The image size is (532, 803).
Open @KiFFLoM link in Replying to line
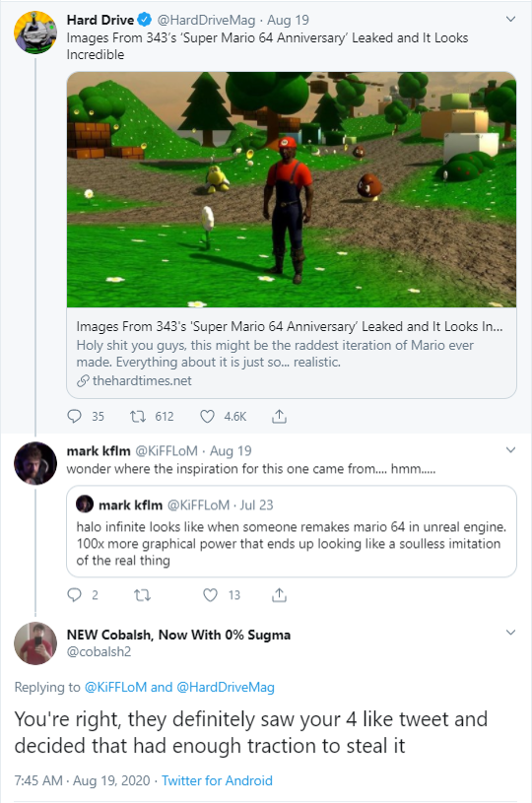115,688
